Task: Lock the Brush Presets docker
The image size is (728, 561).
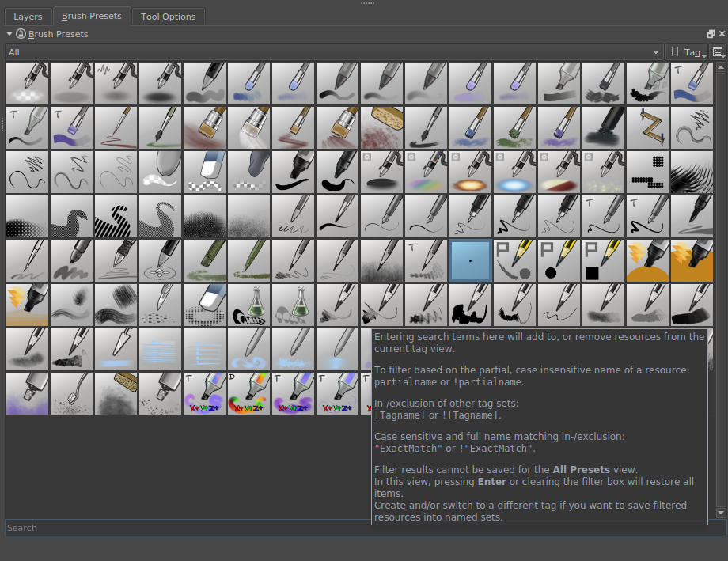Action: click(21, 34)
